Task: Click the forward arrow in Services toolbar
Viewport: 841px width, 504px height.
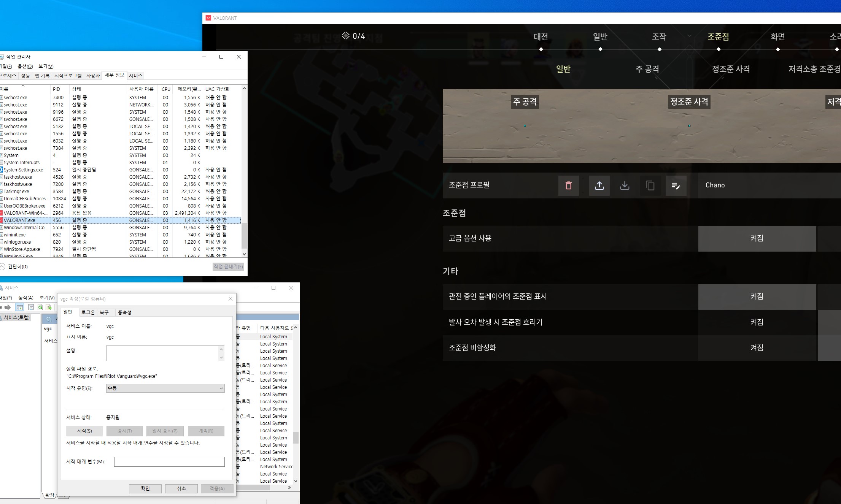Action: (8, 307)
